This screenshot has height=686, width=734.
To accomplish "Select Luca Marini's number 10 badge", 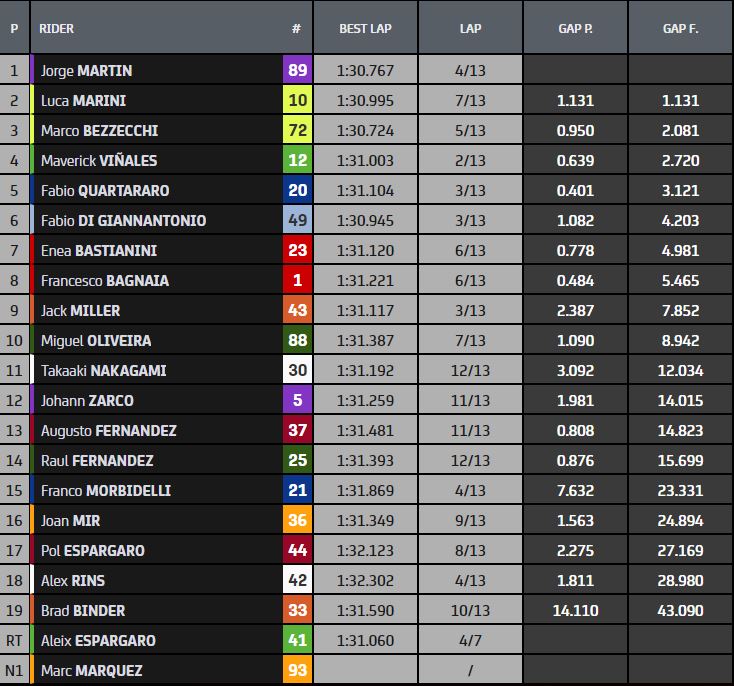I will [297, 101].
